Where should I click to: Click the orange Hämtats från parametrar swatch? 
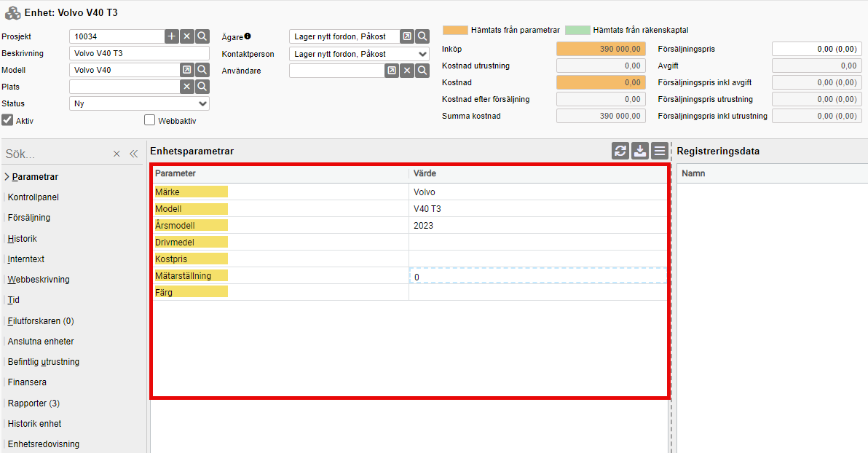click(x=455, y=30)
